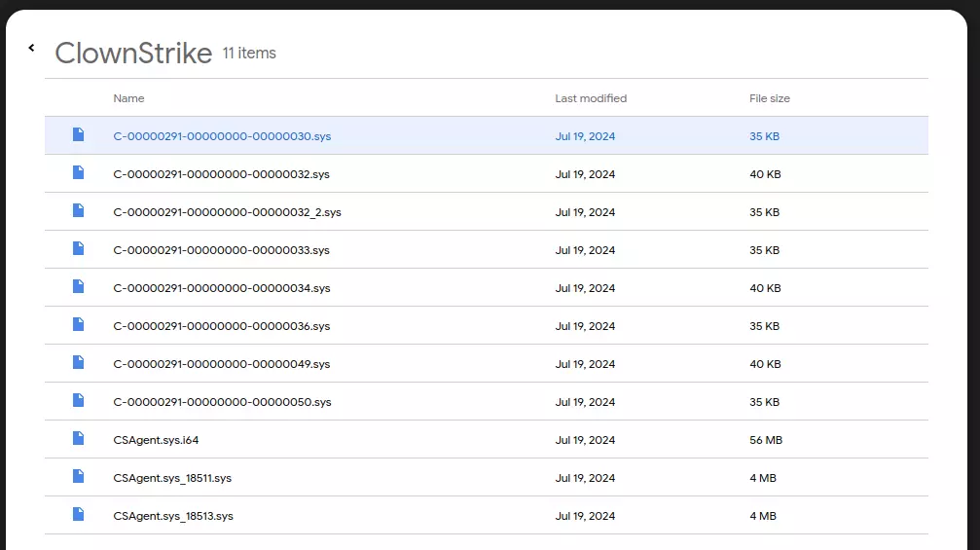Screen dimensions: 980x550
Task: Select C-00000291-00000000-00000050.sys file name
Action: (x=222, y=402)
